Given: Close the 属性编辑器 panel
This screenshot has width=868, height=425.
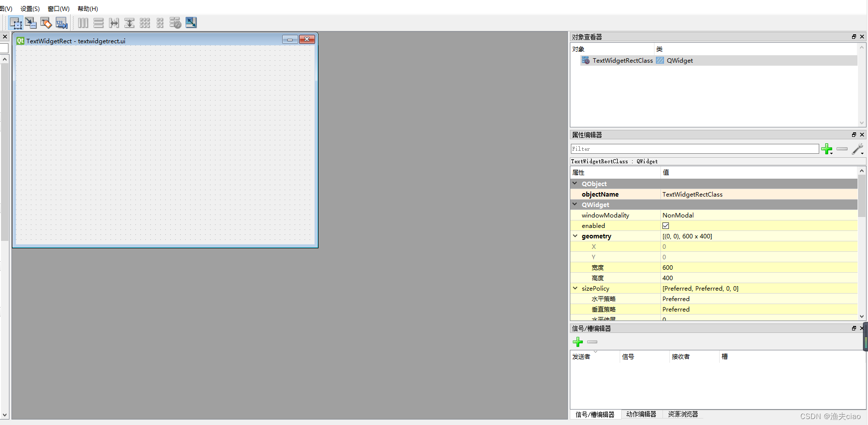Looking at the screenshot, I should coord(862,135).
